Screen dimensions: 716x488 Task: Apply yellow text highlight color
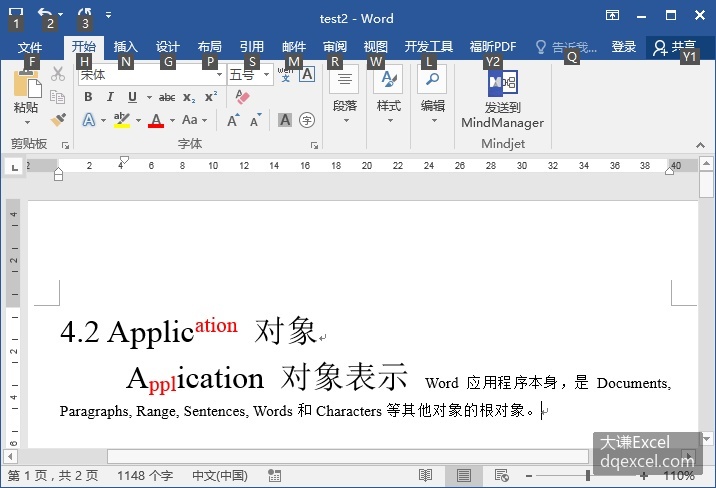[122, 121]
